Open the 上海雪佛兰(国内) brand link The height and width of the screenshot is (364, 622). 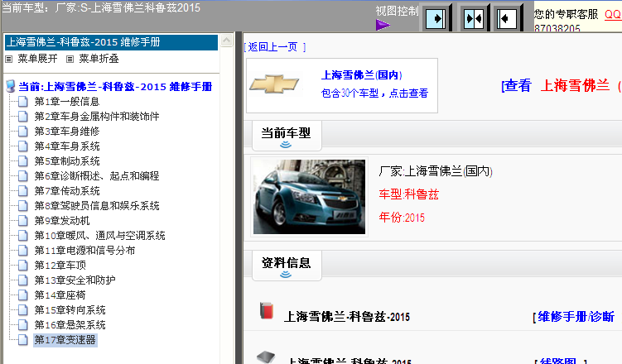(361, 74)
